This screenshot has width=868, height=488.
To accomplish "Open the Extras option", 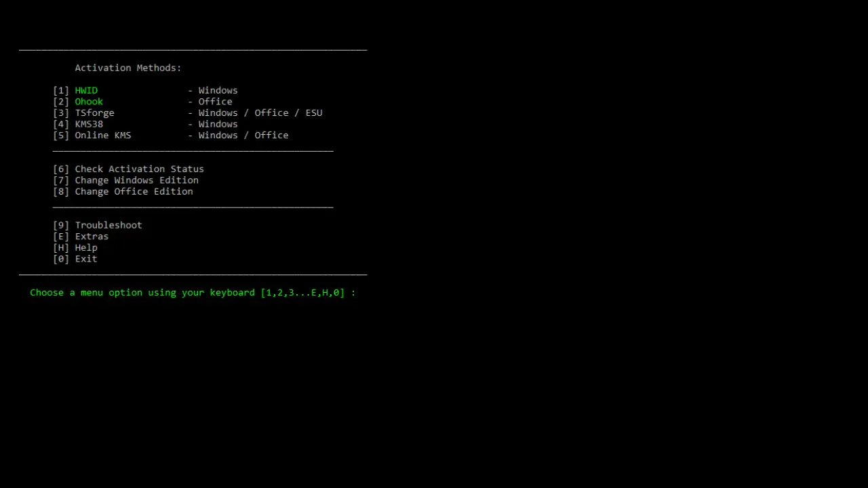I will (92, 237).
